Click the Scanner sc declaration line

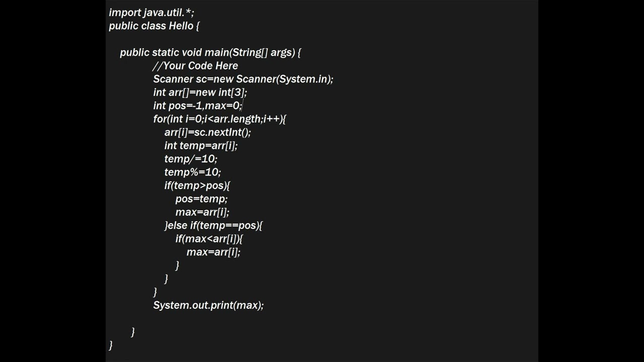click(243, 79)
